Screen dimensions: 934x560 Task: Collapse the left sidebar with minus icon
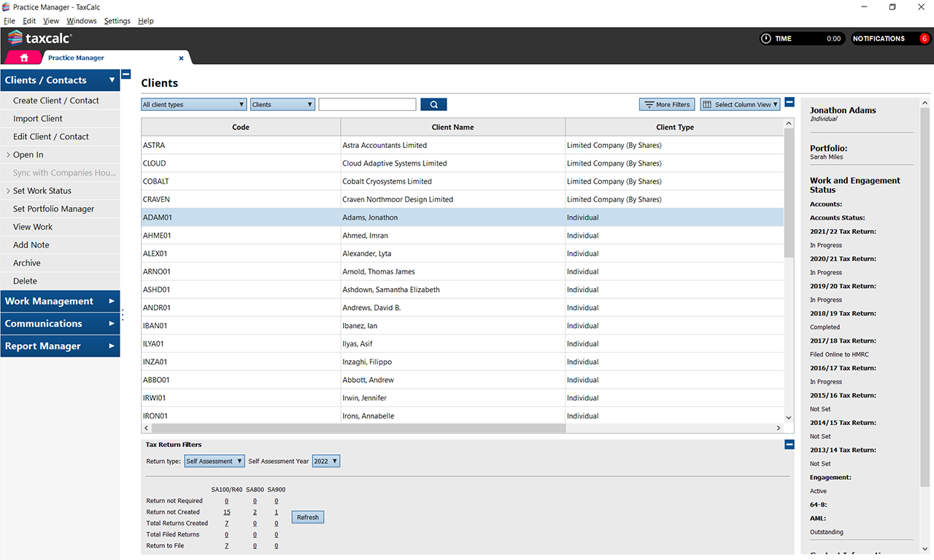[x=126, y=74]
